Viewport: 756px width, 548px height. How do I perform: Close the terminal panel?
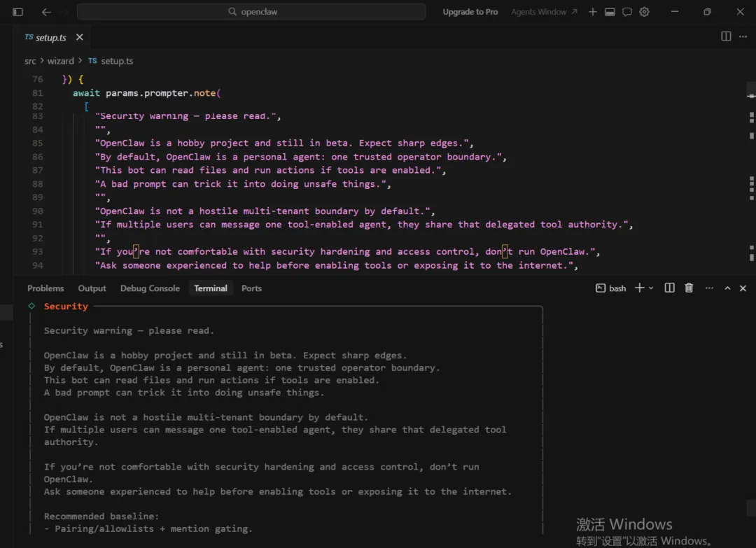(743, 288)
